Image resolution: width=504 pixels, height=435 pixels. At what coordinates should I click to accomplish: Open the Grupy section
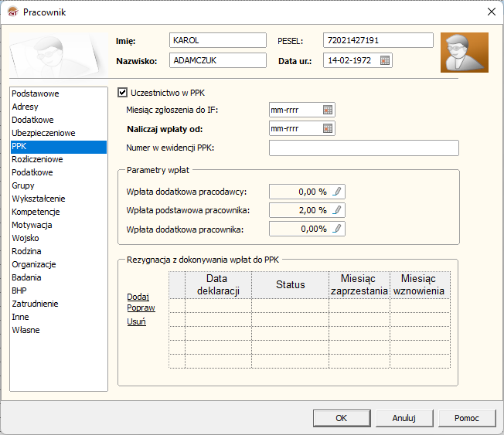pos(58,185)
